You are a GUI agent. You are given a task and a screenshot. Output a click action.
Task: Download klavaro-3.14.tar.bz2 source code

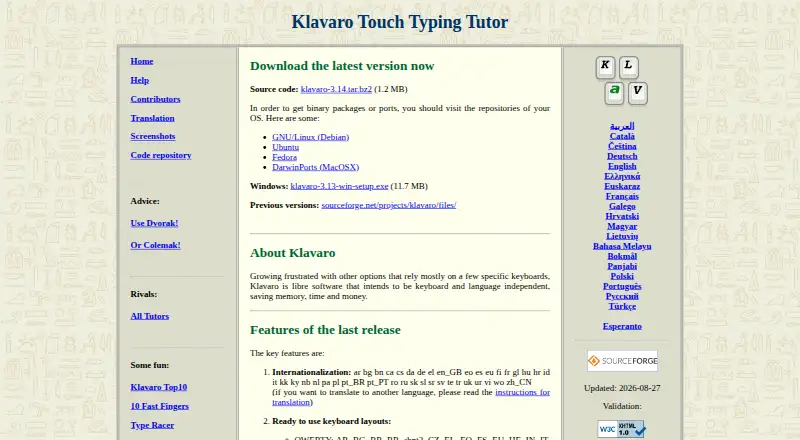point(336,89)
